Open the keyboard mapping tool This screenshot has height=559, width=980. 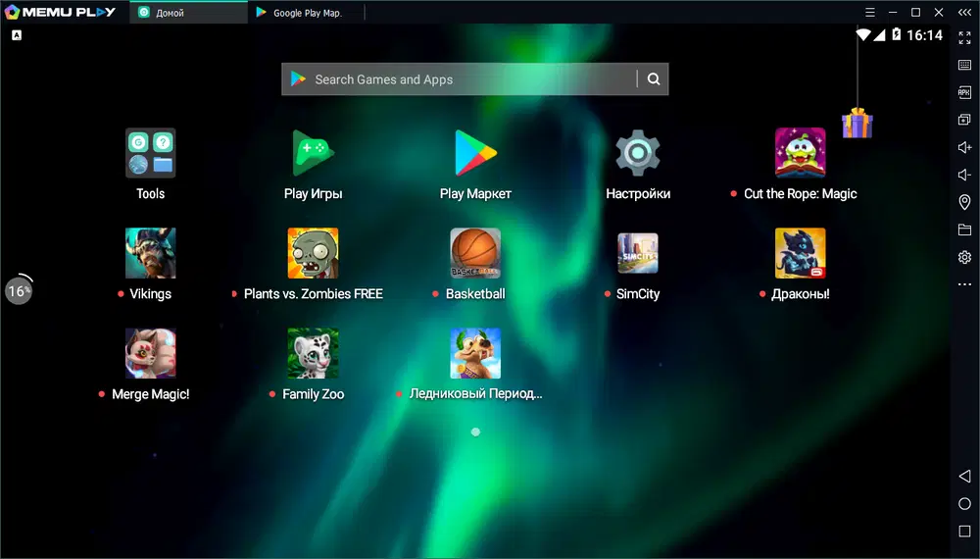(964, 65)
